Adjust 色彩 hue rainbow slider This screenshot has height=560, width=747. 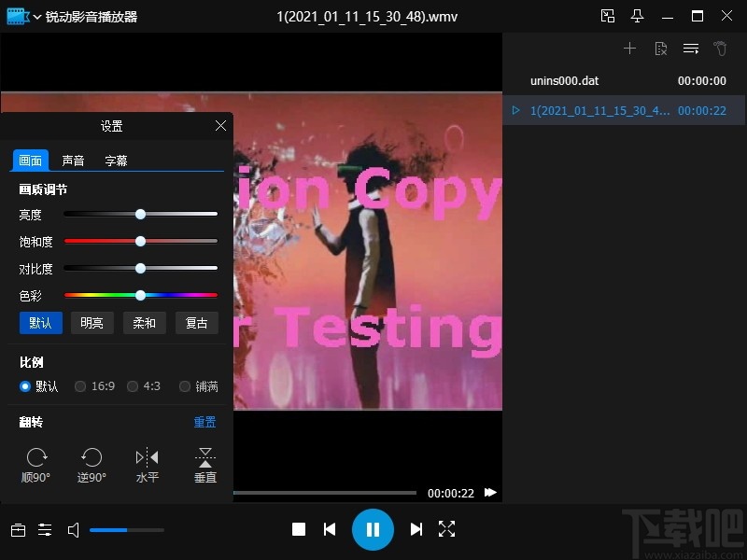[141, 295]
